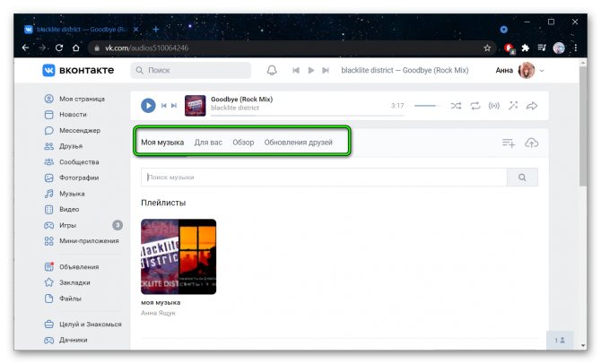Image resolution: width=601 pixels, height=364 pixels.
Task: Open моя музыка playlist cover
Action: point(179,256)
